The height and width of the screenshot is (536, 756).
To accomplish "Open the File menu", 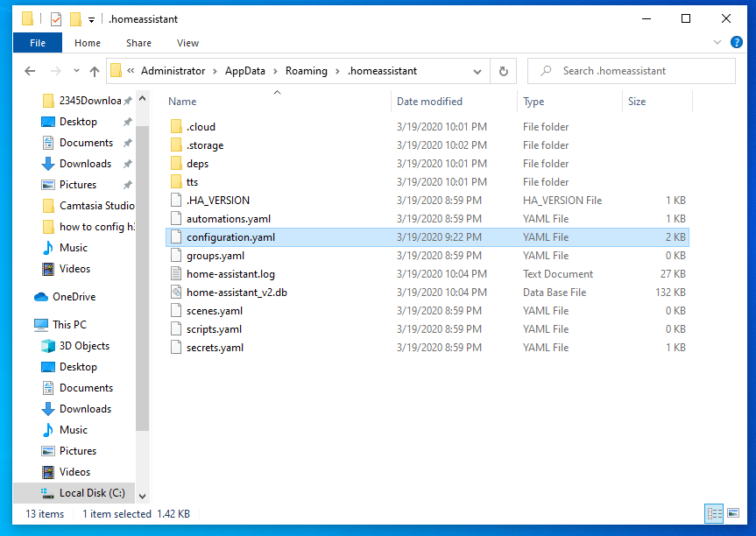I will [38, 43].
